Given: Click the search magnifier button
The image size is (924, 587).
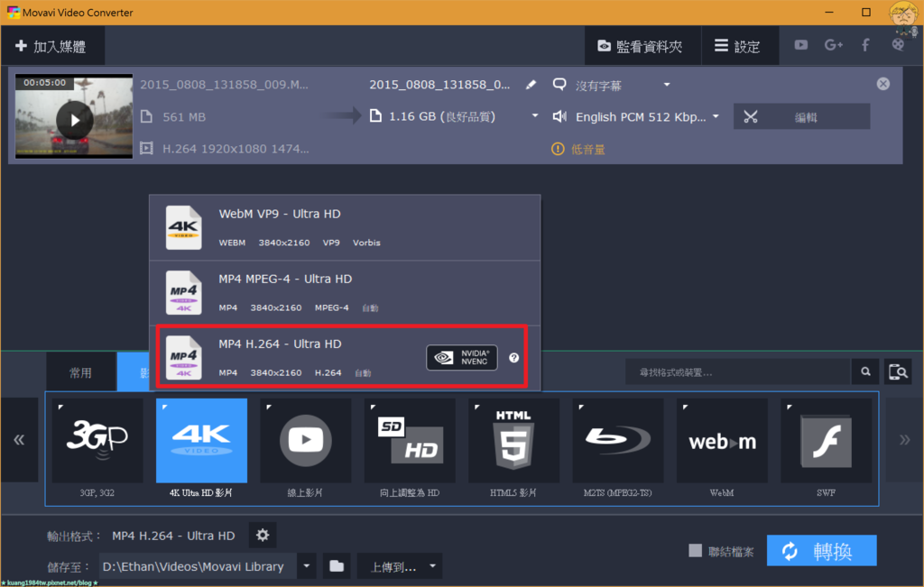Looking at the screenshot, I should point(865,371).
